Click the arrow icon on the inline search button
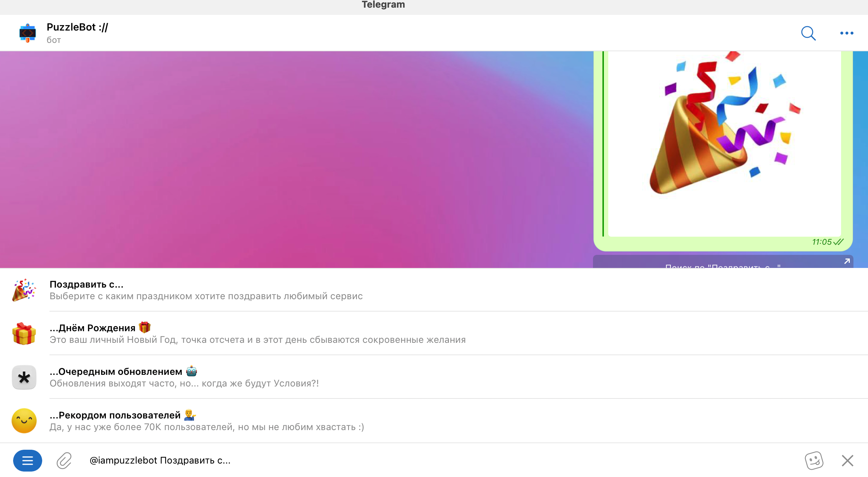 click(x=847, y=261)
